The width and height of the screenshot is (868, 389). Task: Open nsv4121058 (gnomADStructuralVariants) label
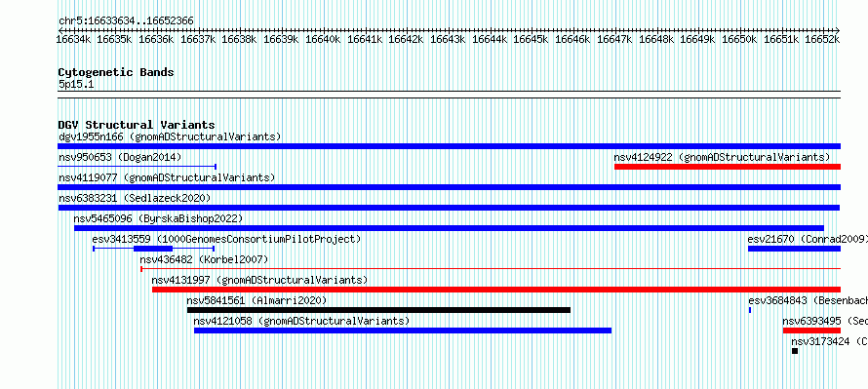301,321
